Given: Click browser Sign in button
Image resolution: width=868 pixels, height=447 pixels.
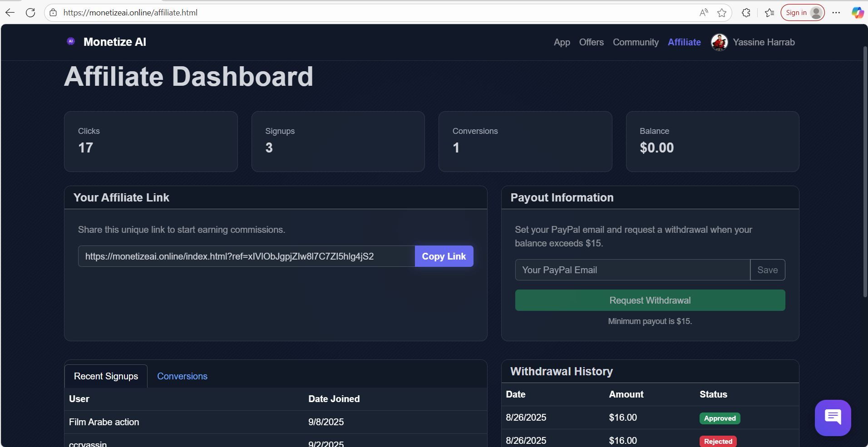Looking at the screenshot, I should (x=803, y=13).
